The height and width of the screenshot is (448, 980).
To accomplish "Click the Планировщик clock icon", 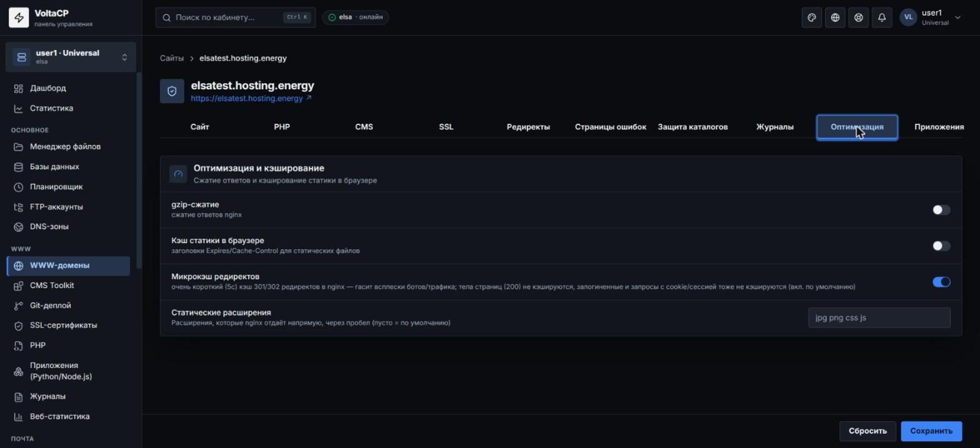I will pyautogui.click(x=19, y=187).
